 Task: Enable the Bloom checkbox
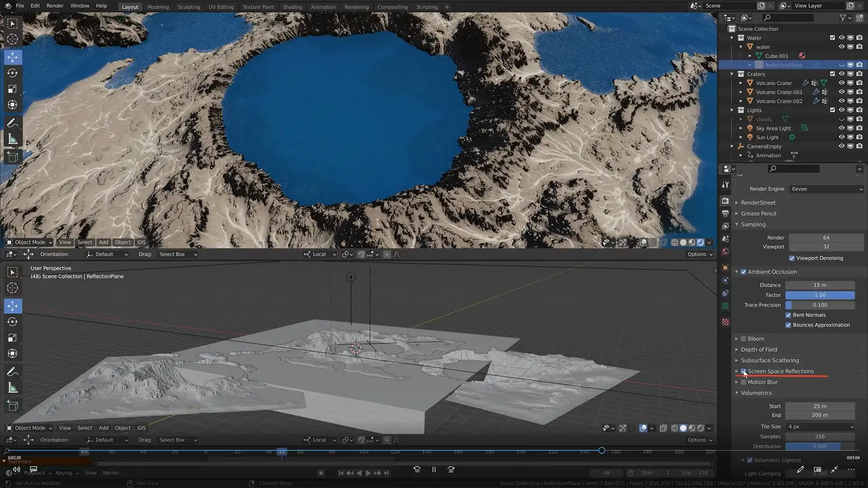click(x=743, y=339)
